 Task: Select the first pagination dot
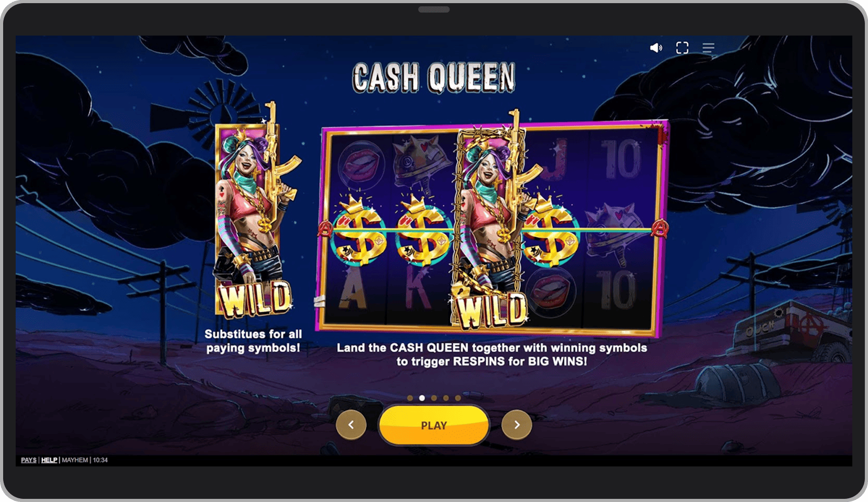point(410,398)
